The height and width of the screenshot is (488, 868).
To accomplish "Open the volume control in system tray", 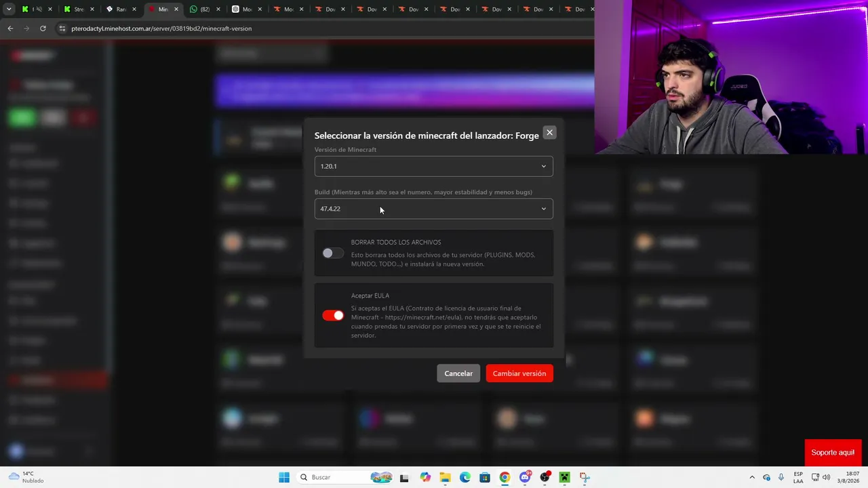I will point(826,477).
